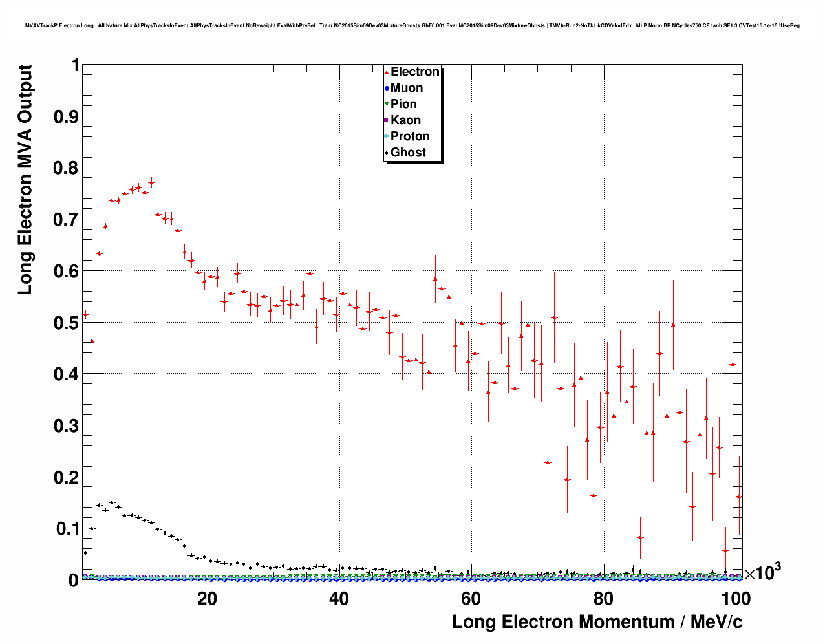Click the x-axis label 20

coord(207,599)
